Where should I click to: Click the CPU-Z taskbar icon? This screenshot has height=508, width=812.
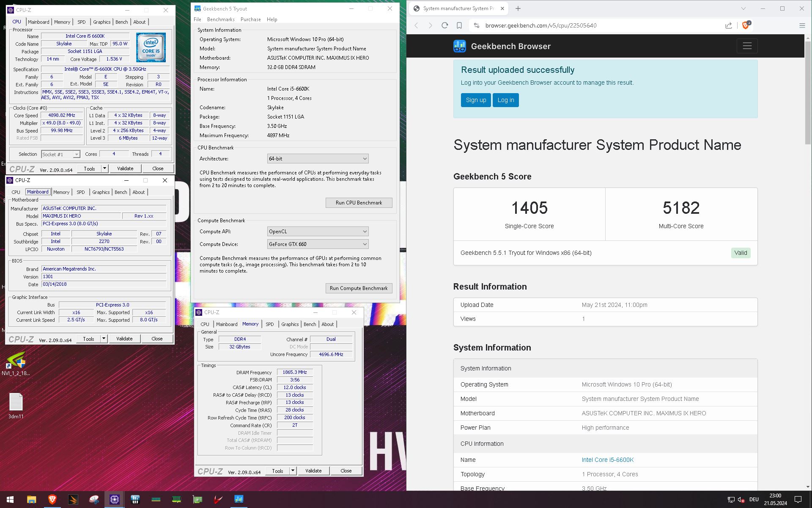(115, 500)
